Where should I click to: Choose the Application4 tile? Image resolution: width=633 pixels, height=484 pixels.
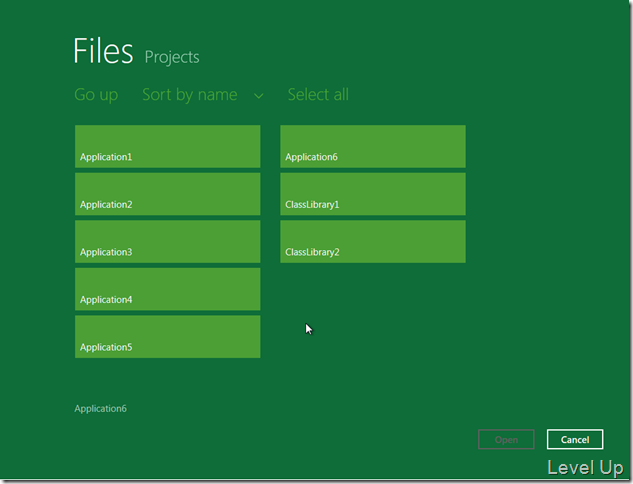pyautogui.click(x=168, y=289)
